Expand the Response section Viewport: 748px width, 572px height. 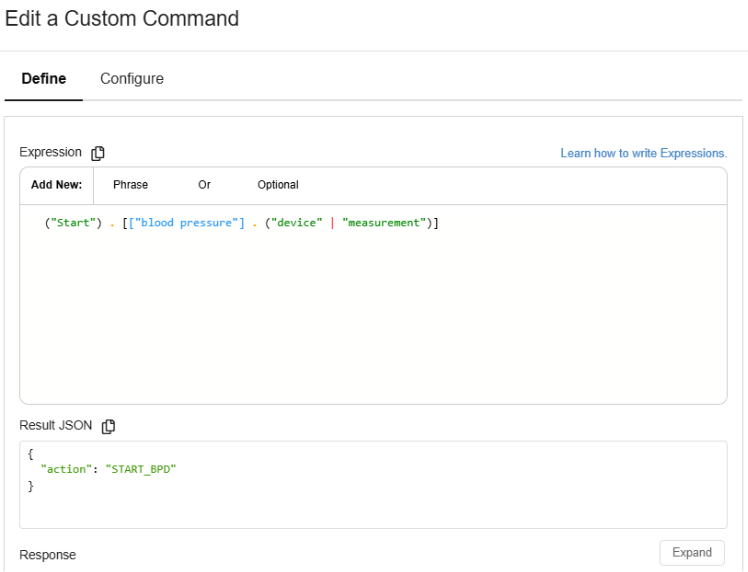click(692, 552)
